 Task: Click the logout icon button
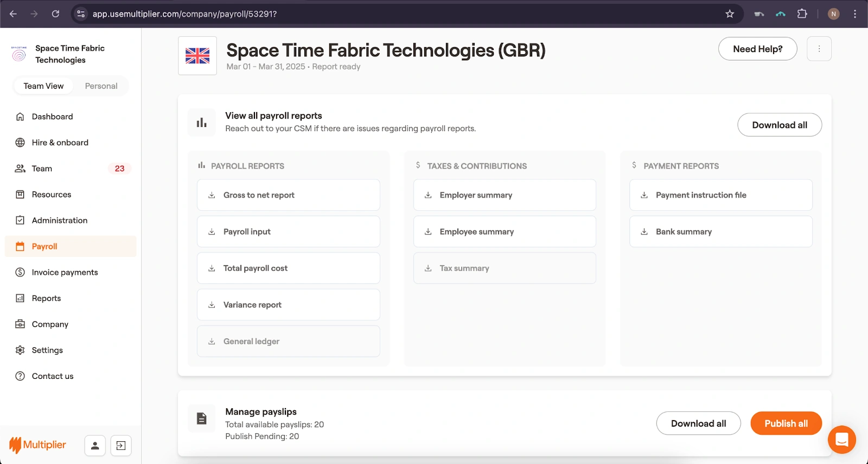121,446
